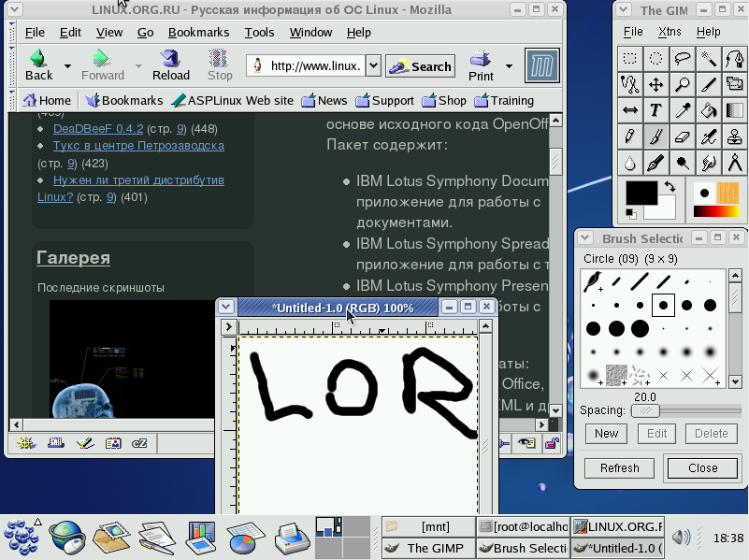Select the Text tool in GIMP toolbox
749x560 pixels.
(x=655, y=110)
